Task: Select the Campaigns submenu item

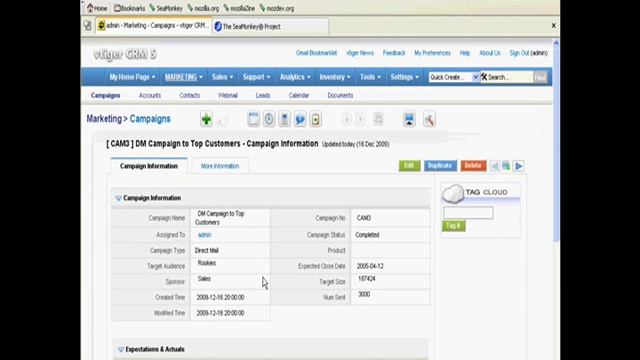Action: coord(106,96)
